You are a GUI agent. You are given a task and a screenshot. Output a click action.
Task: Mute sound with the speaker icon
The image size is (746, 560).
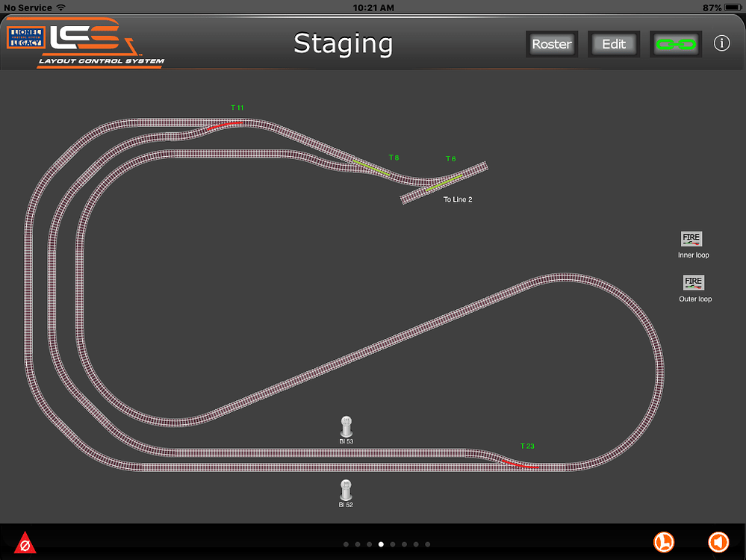718,542
